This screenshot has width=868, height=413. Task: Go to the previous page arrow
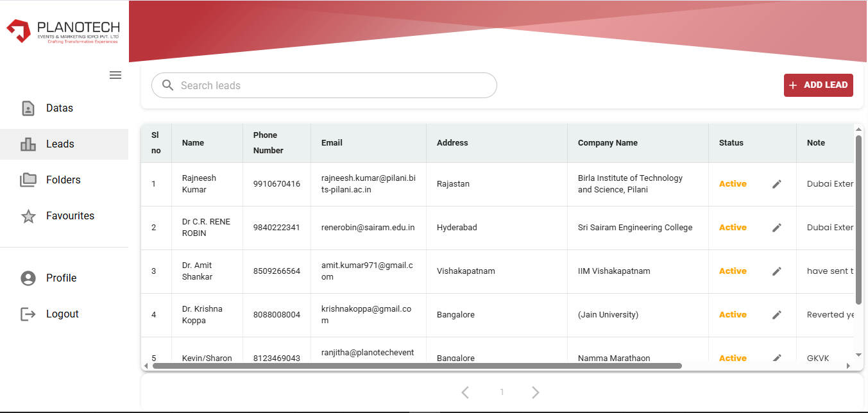click(465, 392)
